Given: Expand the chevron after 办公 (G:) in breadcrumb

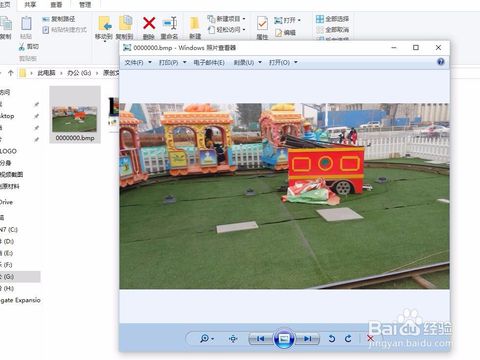Looking at the screenshot, I should tap(97, 73).
